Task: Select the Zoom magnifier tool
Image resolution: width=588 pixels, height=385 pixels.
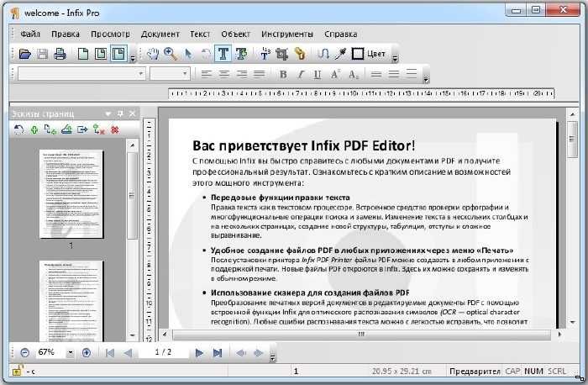Action: 171,54
